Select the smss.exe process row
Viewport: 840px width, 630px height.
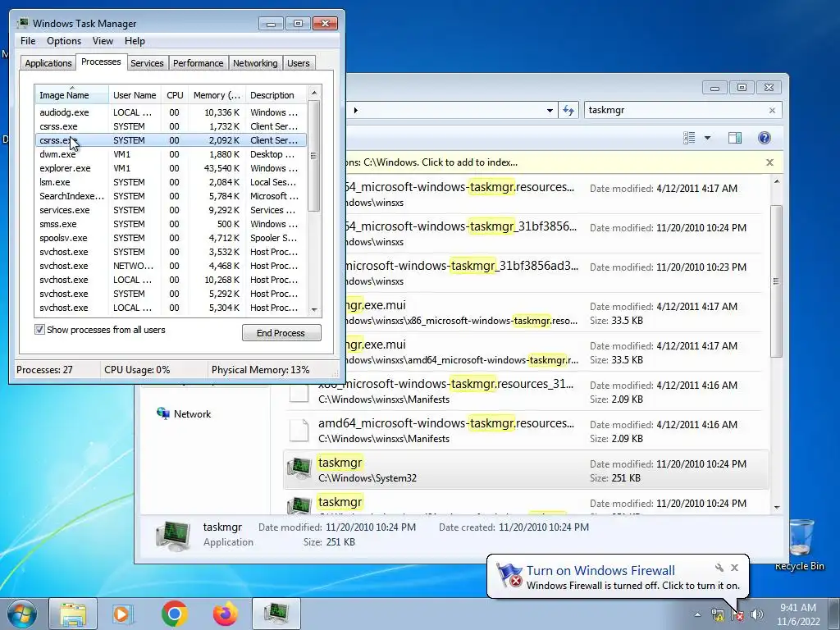point(171,224)
